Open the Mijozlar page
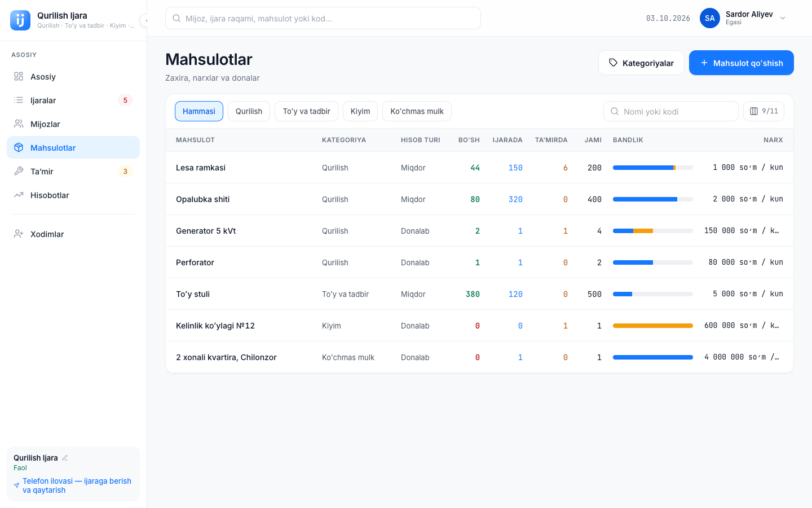This screenshot has height=508, width=812. [73, 124]
